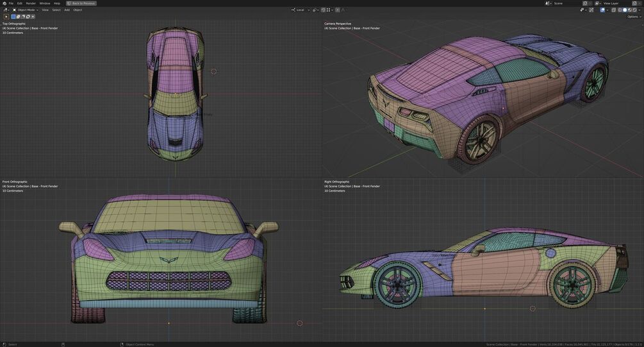This screenshot has width=644, height=347.
Task: Click the door panel in right view
Action: click(495, 272)
